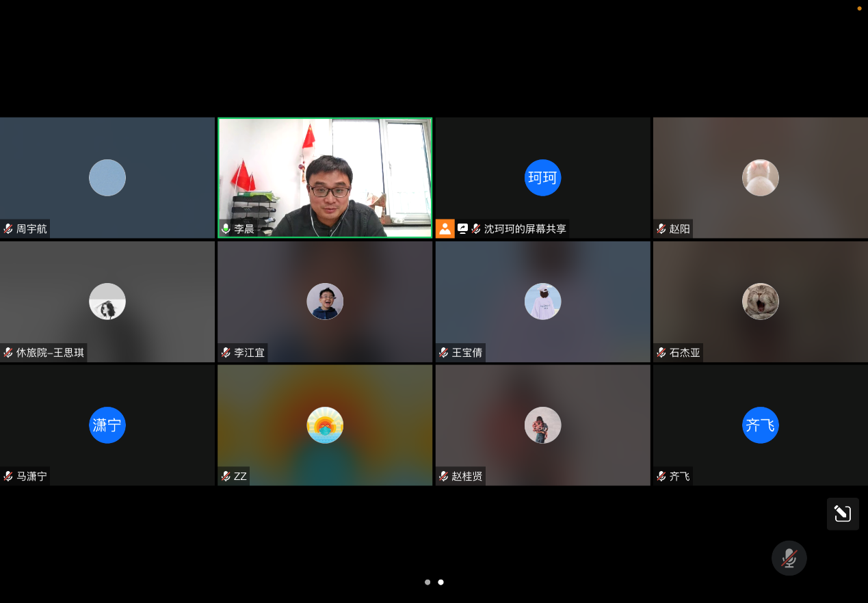Select the second page dot indicator
Image resolution: width=868 pixels, height=603 pixels.
pyautogui.click(x=440, y=582)
